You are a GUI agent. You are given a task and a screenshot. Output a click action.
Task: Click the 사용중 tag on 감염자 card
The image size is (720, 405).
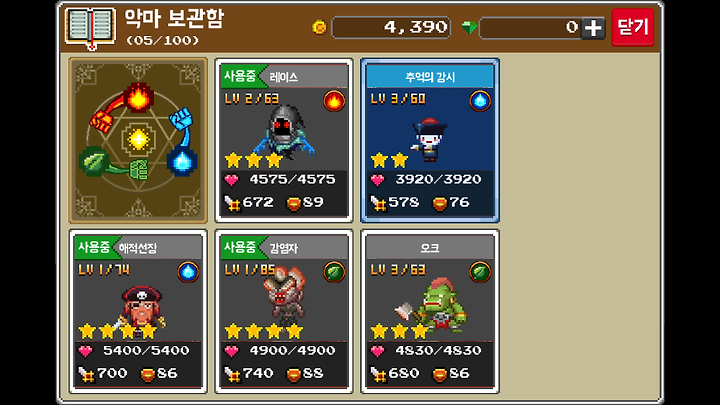pyautogui.click(x=241, y=247)
